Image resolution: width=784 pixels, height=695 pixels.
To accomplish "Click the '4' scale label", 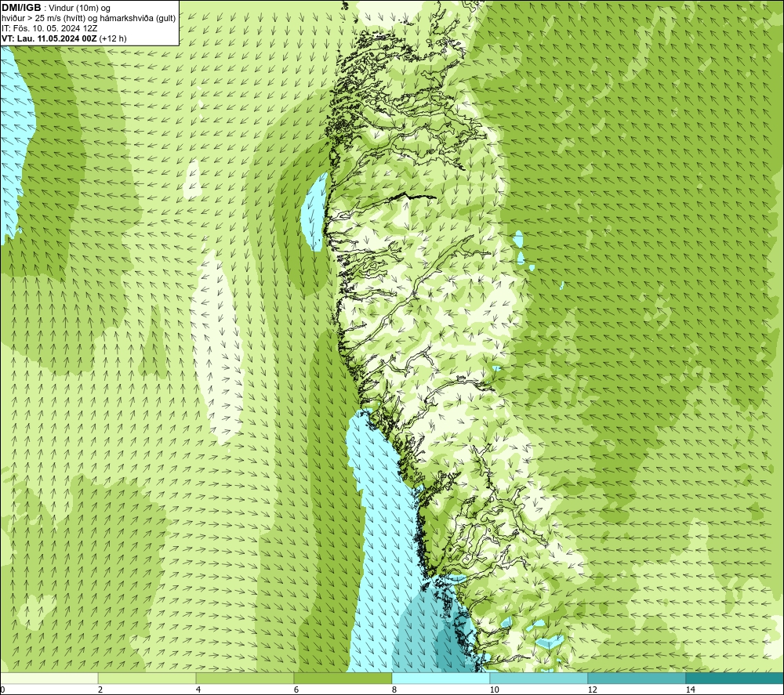I will click(198, 690).
